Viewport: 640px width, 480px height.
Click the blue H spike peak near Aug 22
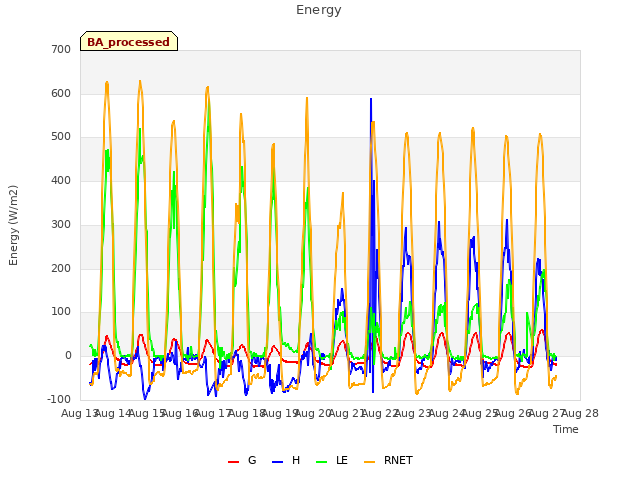(371, 99)
